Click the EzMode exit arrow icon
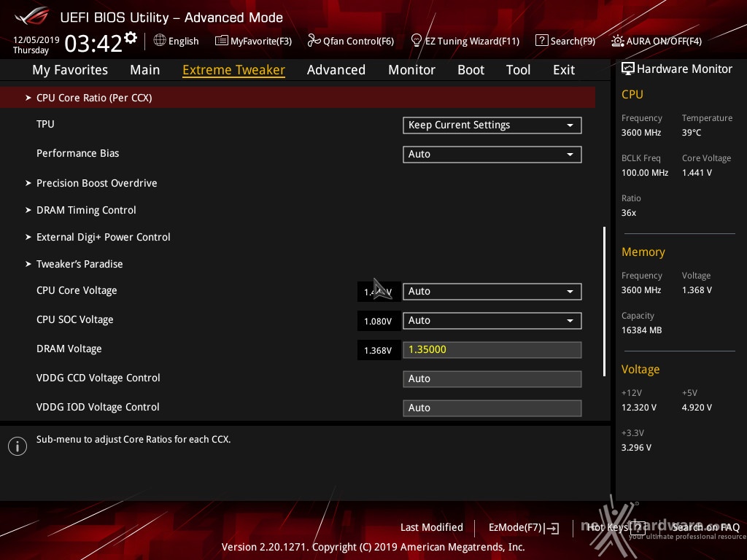Screen dimensions: 747x560 tap(553, 528)
